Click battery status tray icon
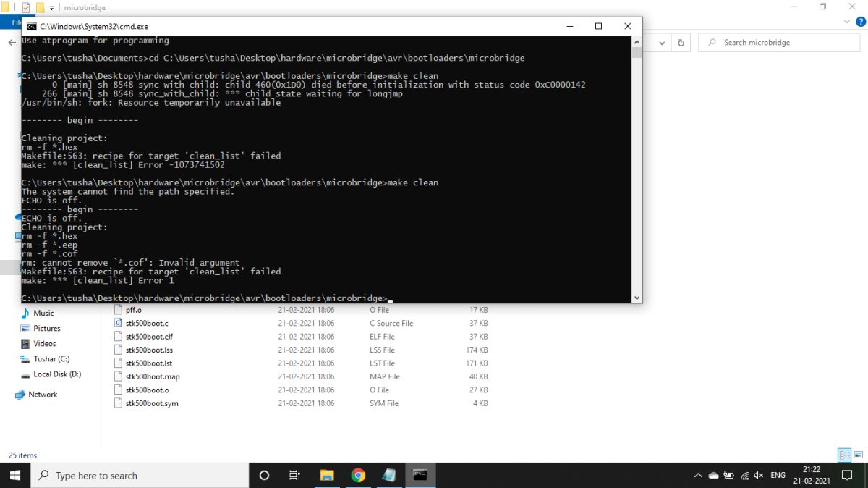 (x=728, y=476)
